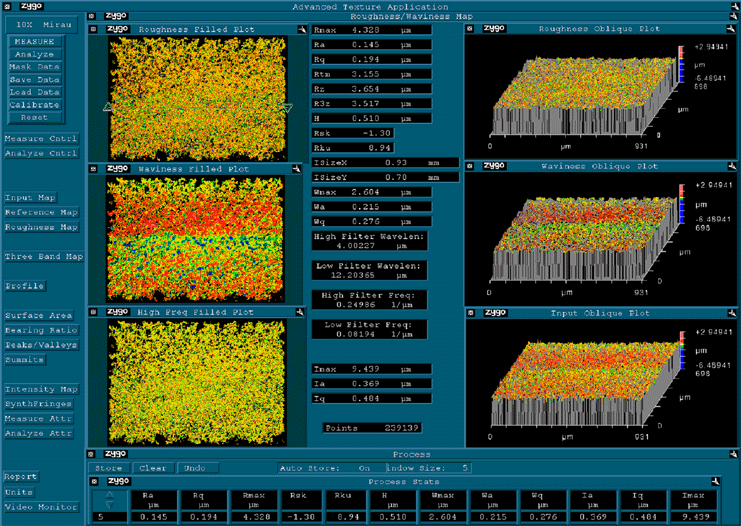Image resolution: width=741 pixels, height=526 pixels.
Task: Open the Reference Map
Action: click(41, 212)
